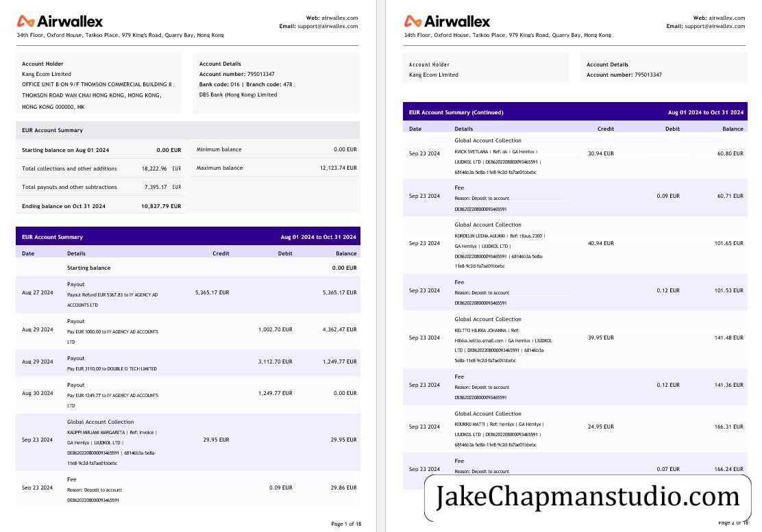Click the purple EUR Account Summary header on page one
Viewport: 762px width, 532px height.
point(188,237)
